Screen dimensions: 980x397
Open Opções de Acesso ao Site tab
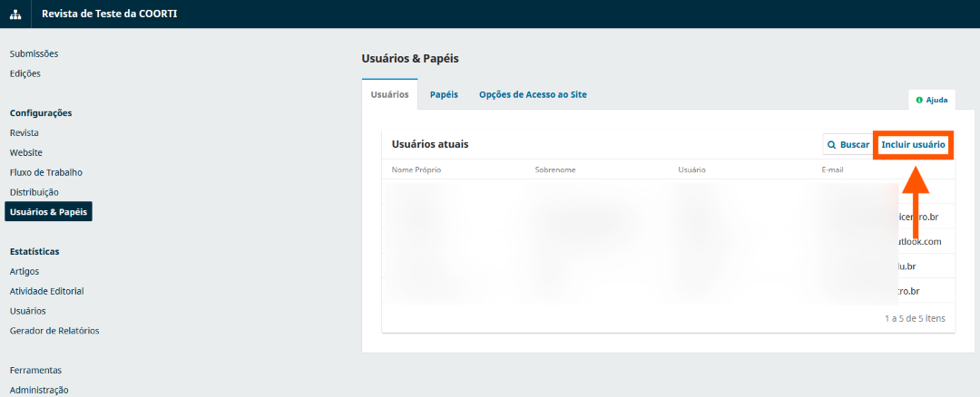pos(533,94)
